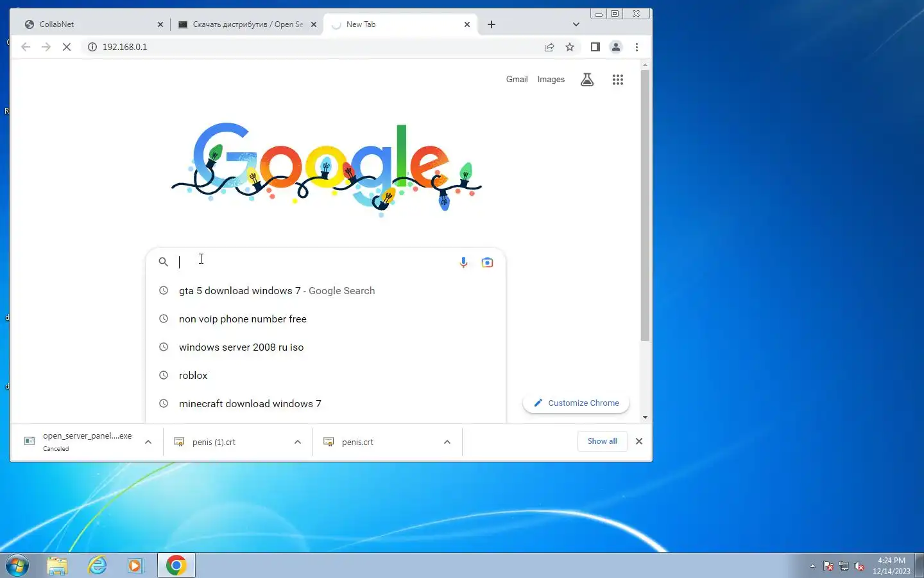Open Search Labs flask icon

click(x=587, y=80)
